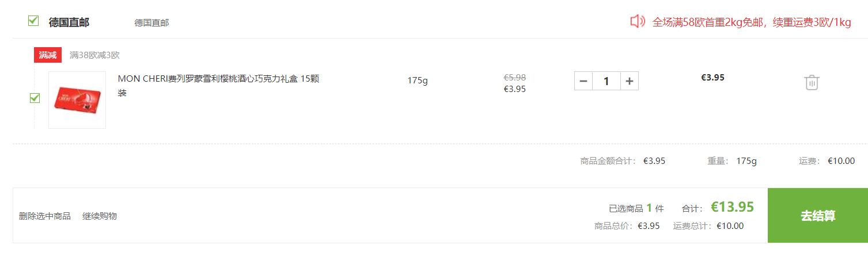Click the 满38欧减3欧 discount text
This screenshot has height=264, width=868.
(x=94, y=55)
